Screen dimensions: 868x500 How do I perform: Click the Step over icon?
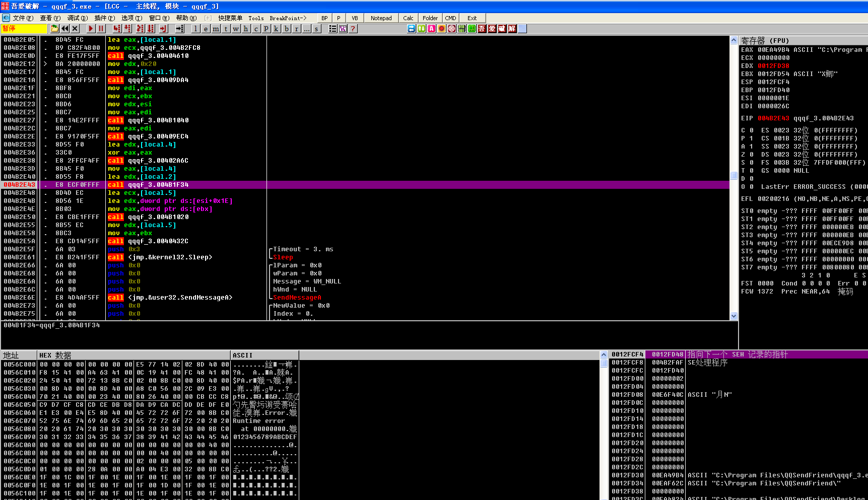click(127, 29)
